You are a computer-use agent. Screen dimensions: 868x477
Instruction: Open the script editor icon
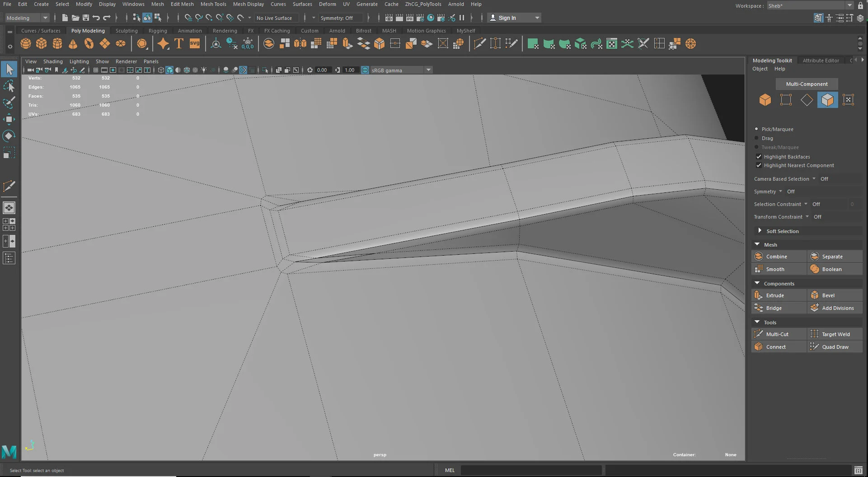pos(859,470)
